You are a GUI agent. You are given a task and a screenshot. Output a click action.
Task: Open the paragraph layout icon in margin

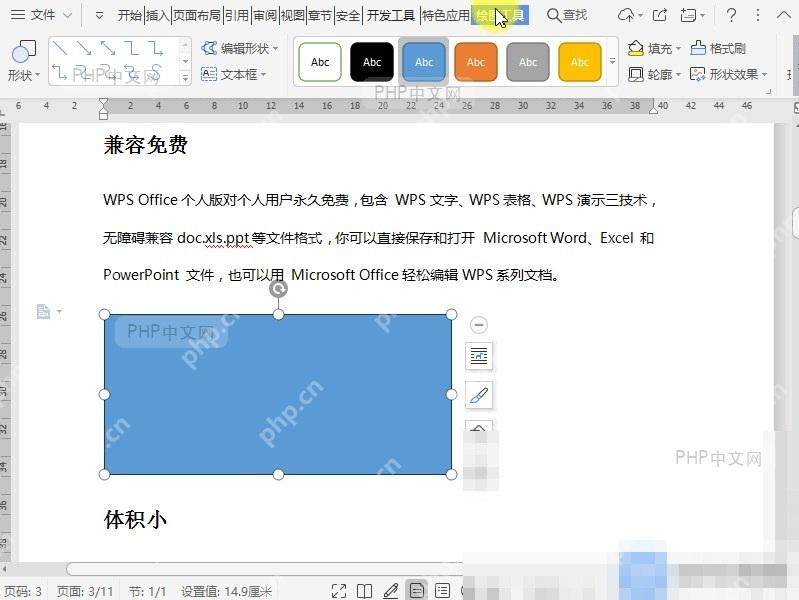48,311
